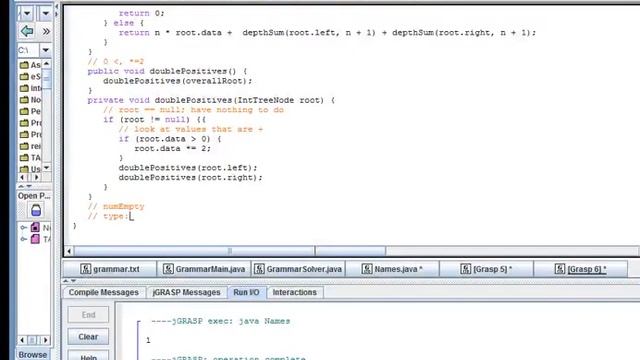This screenshot has height=360, width=640.
Task: Select the 'Int' folder in file list
Action: coord(30,88)
